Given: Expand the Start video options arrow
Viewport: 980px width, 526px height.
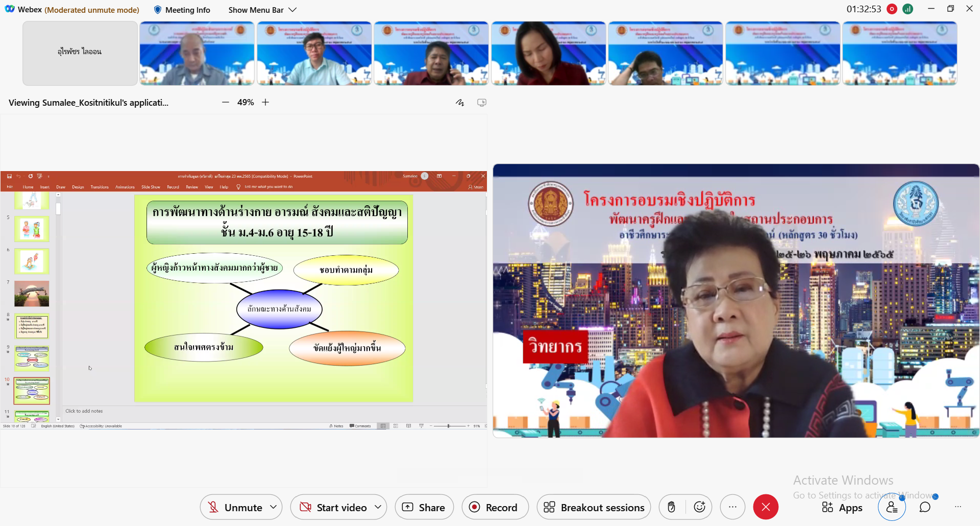Looking at the screenshot, I should click(378, 507).
